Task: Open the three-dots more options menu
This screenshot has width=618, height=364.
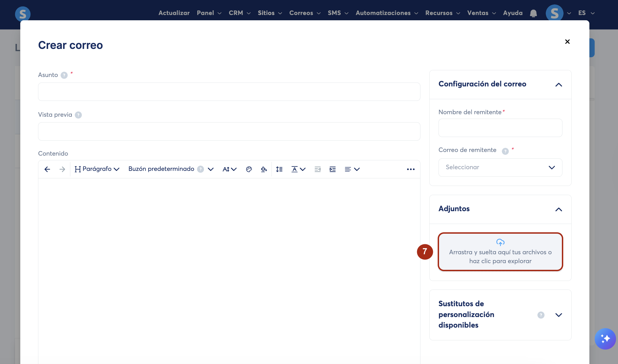Action: [411, 169]
